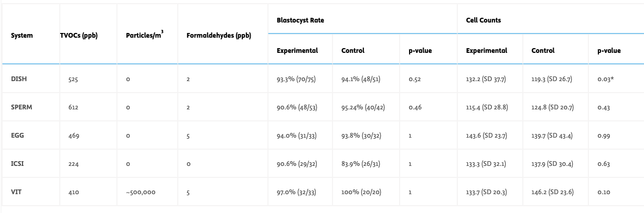Click the ~500,000 particles value
Viewport: 644px width, 213px height.
click(141, 192)
